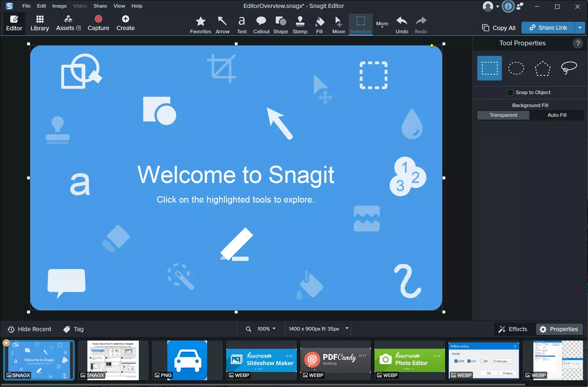Choose the lasso freehand selection shape
Screen dimensions: 588x387
(569, 68)
